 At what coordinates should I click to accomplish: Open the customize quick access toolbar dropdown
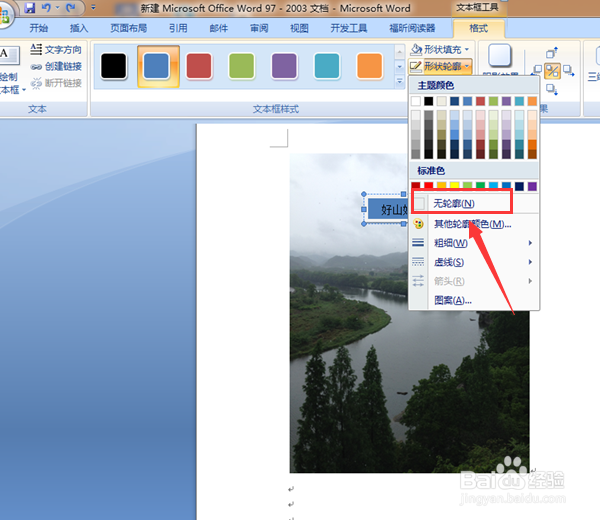tap(93, 8)
